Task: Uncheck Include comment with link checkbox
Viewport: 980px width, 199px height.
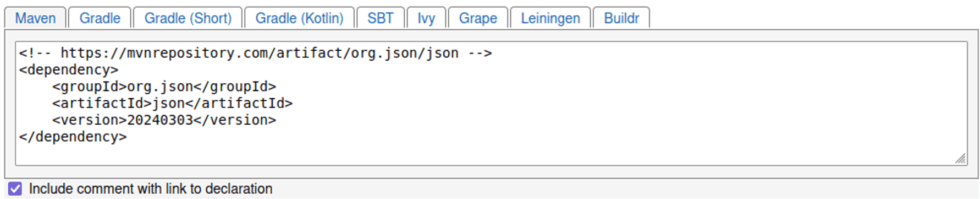Action: tap(15, 189)
